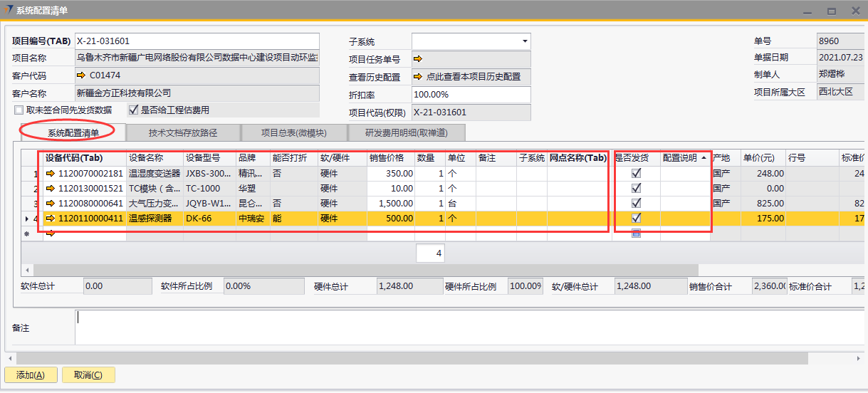The height and width of the screenshot is (393, 868).
Task: Click link arrow for device code 1120110000411
Action: point(51,219)
